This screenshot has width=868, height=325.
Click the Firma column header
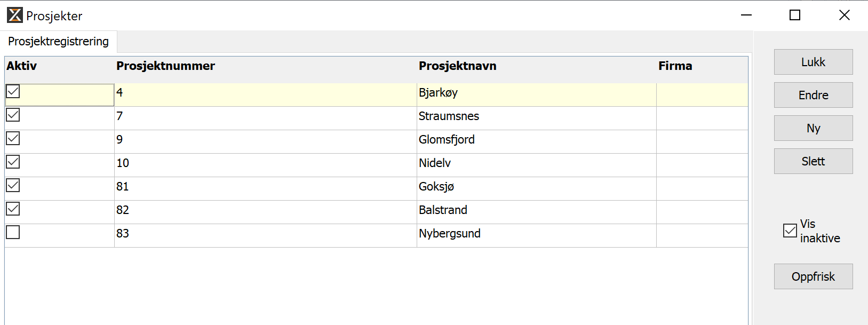pos(675,66)
